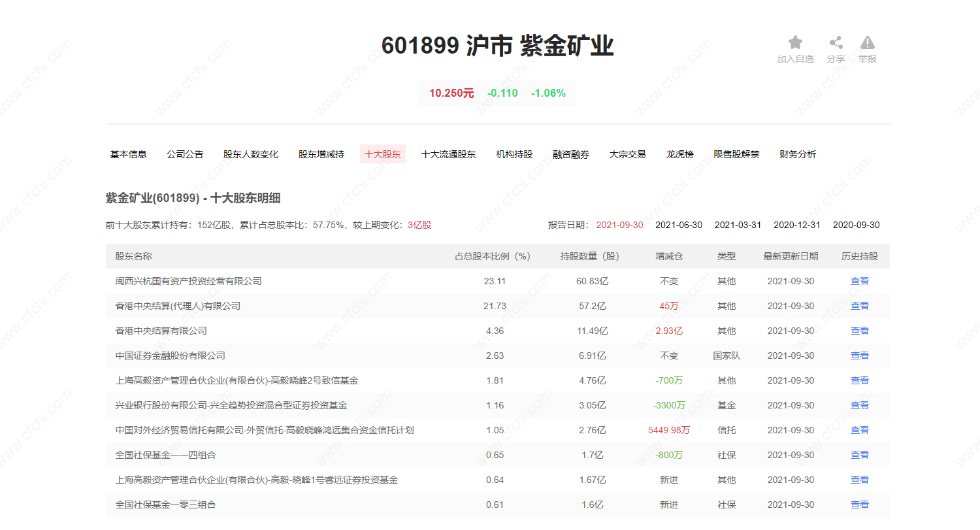
Task: Click the 2.93亿 increase value
Action: [x=669, y=331]
